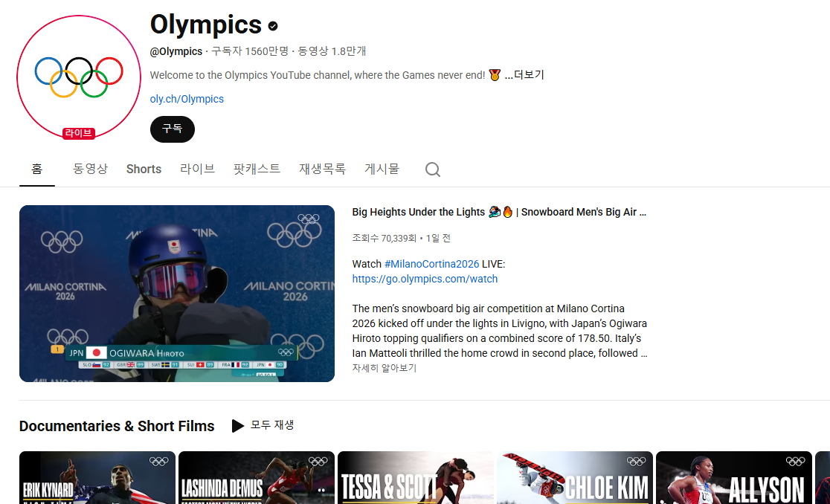830x504 pixels.
Task: Open the 팟캐스트 tab
Action: click(x=257, y=169)
